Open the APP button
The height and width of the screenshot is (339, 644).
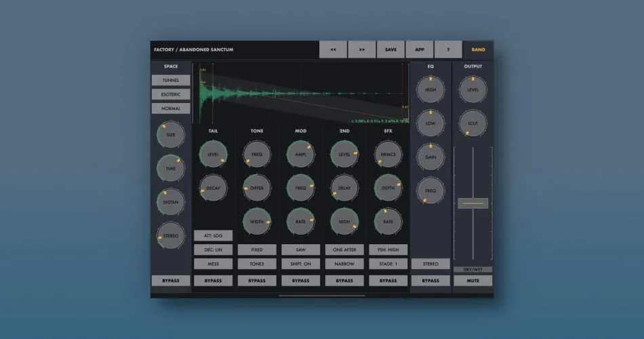[x=420, y=49]
